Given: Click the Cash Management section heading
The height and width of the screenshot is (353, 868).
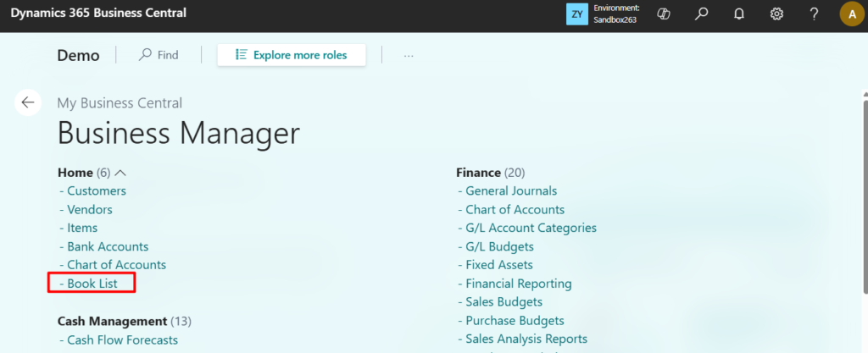Looking at the screenshot, I should [112, 322].
